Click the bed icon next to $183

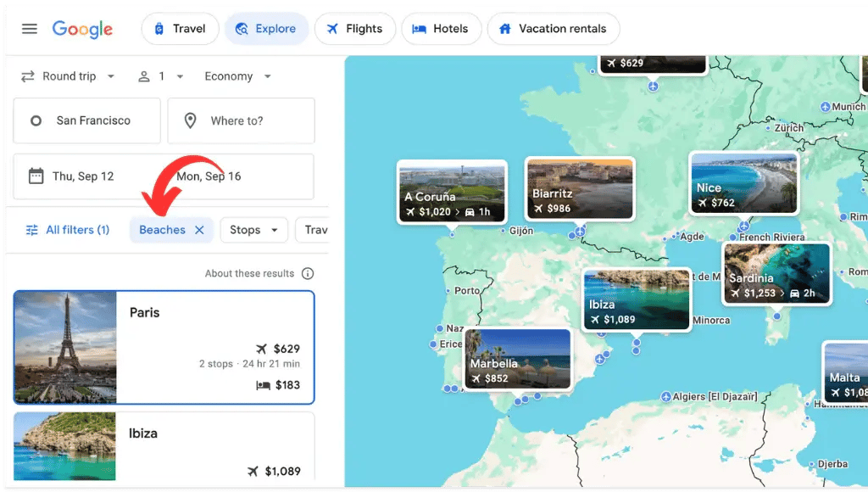pyautogui.click(x=263, y=385)
